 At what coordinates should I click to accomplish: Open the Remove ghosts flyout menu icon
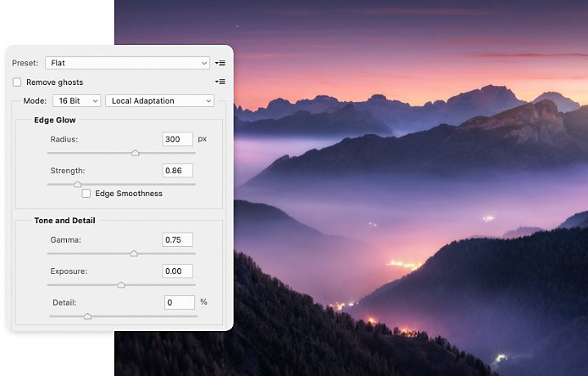click(220, 82)
